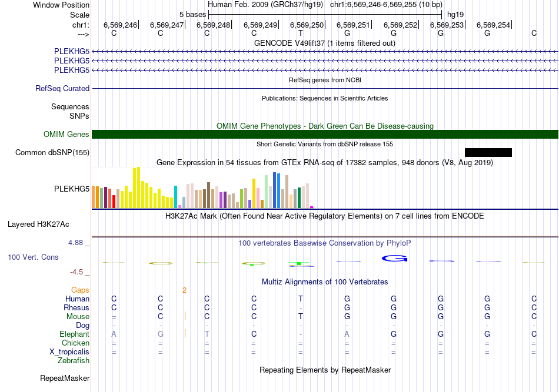559x392 pixels.
Task: Click the chr1: ruler label
Action: coord(81,25)
